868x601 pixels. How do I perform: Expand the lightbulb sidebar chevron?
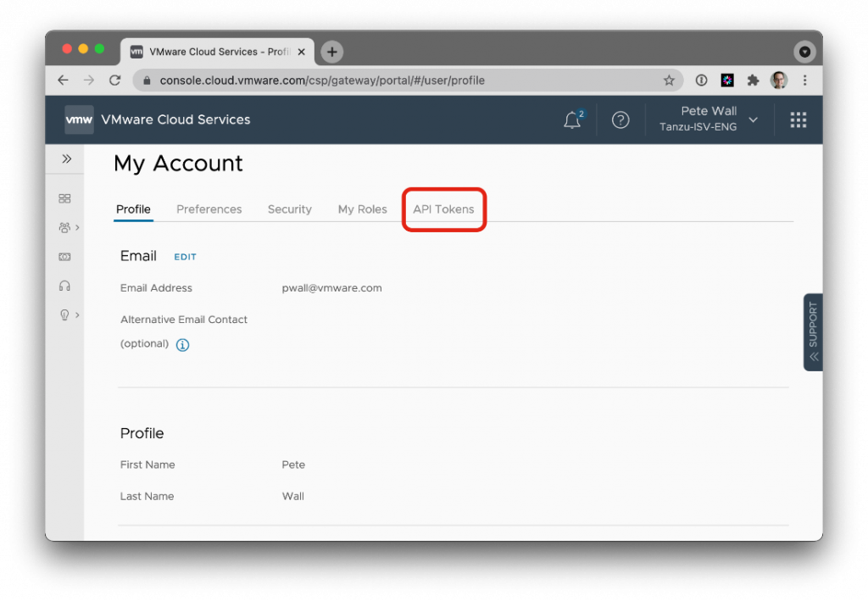(x=77, y=314)
